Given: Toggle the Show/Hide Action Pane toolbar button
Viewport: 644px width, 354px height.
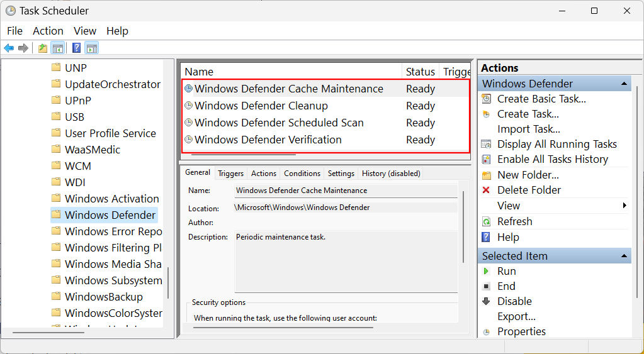Looking at the screenshot, I should click(92, 48).
